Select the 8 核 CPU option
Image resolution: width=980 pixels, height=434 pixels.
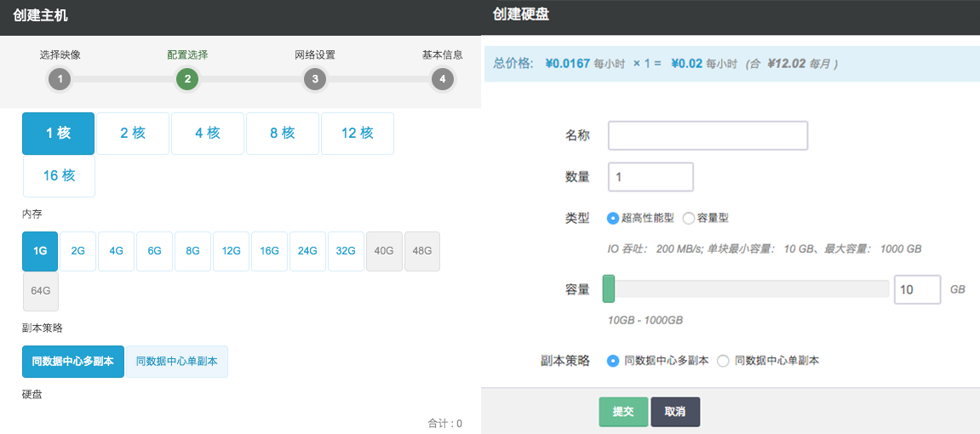tap(283, 133)
